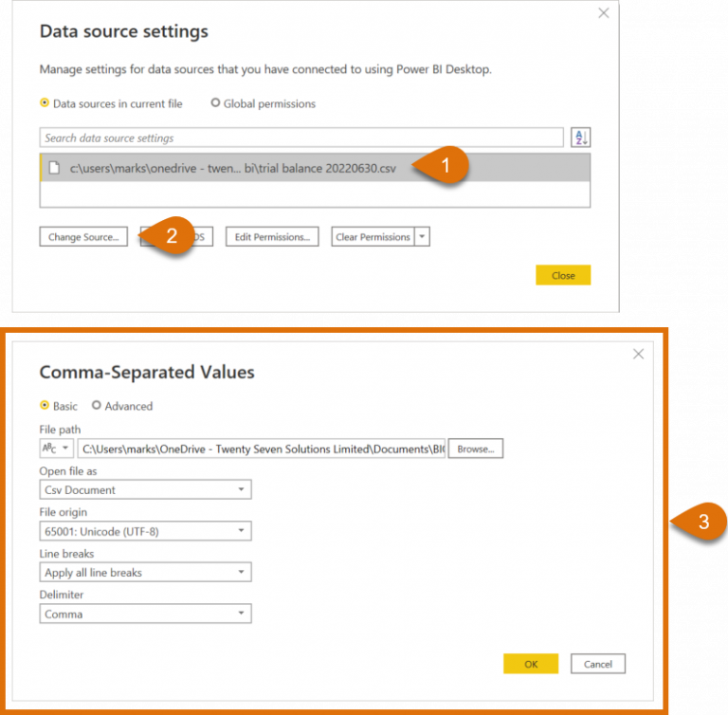Screen dimensions: 728x715
Task: Click into the File path text box
Action: [x=262, y=449]
